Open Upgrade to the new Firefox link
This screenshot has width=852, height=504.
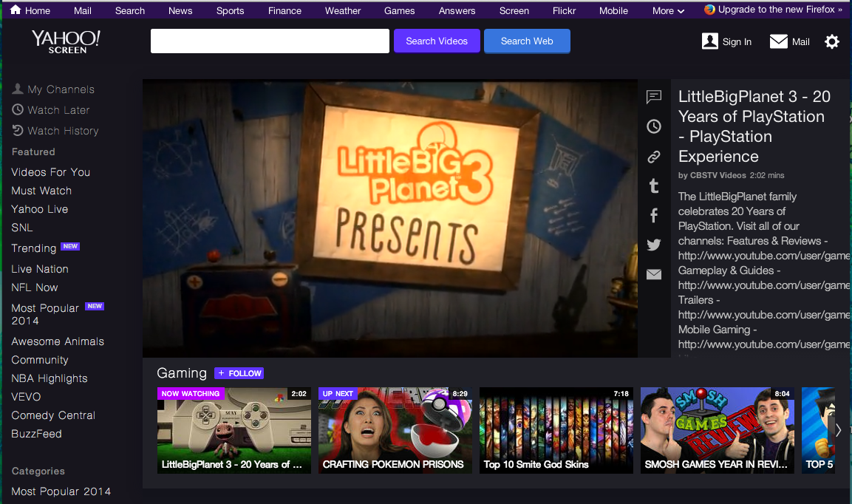point(777,10)
